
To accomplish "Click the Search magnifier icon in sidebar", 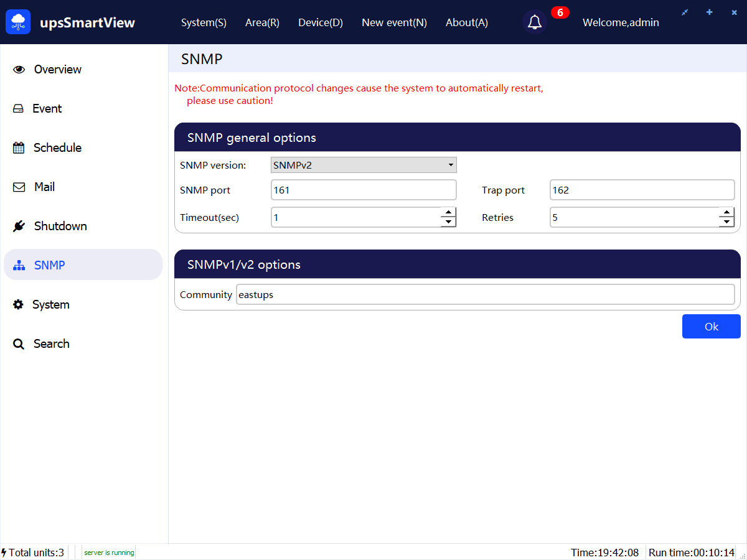I will click(19, 344).
